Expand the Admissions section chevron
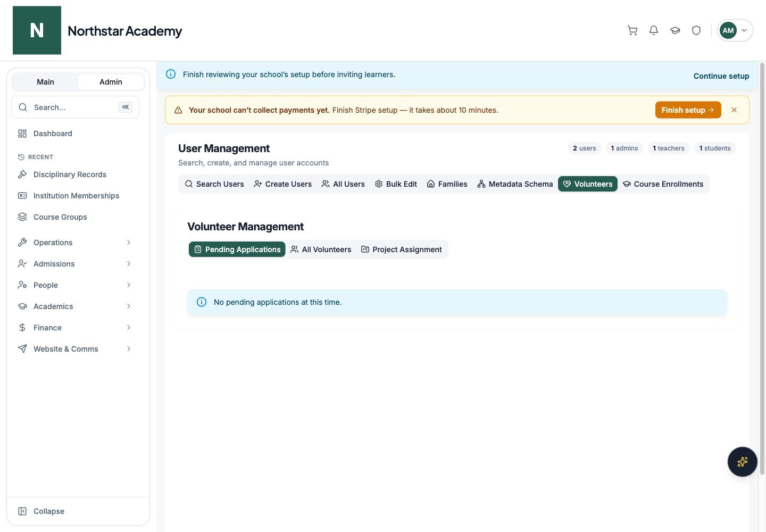The height and width of the screenshot is (532, 766). tap(128, 263)
